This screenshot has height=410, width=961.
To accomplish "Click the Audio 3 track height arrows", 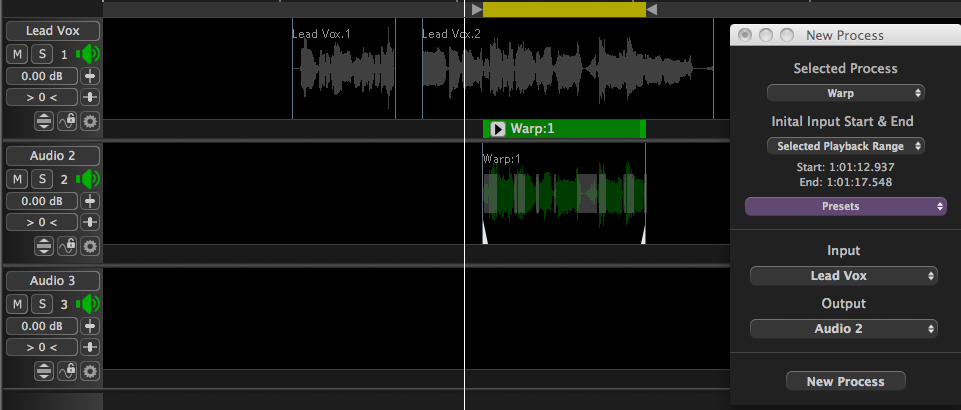I will pos(45,371).
